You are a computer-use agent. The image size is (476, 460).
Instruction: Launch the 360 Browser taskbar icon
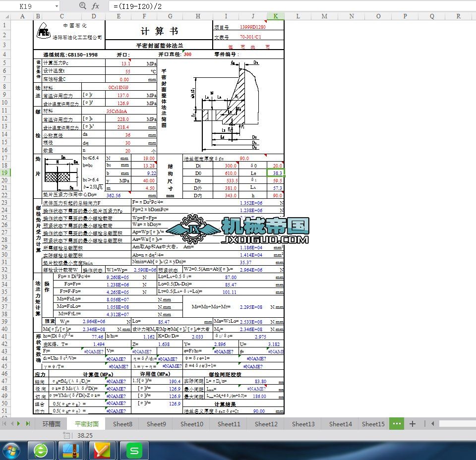[41, 451]
